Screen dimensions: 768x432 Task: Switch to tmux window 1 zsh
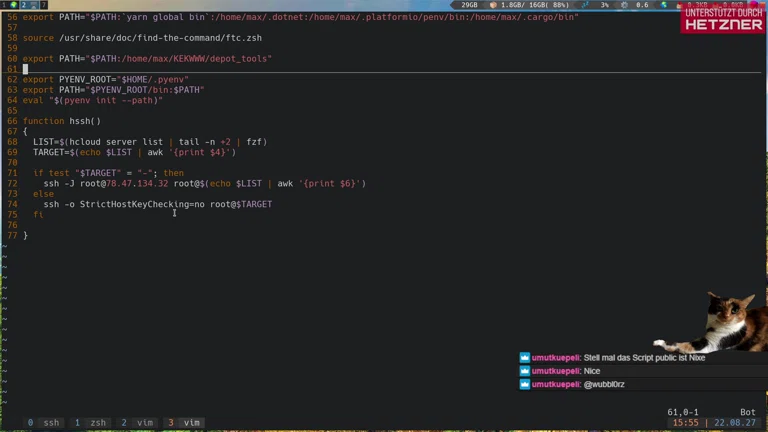point(90,423)
